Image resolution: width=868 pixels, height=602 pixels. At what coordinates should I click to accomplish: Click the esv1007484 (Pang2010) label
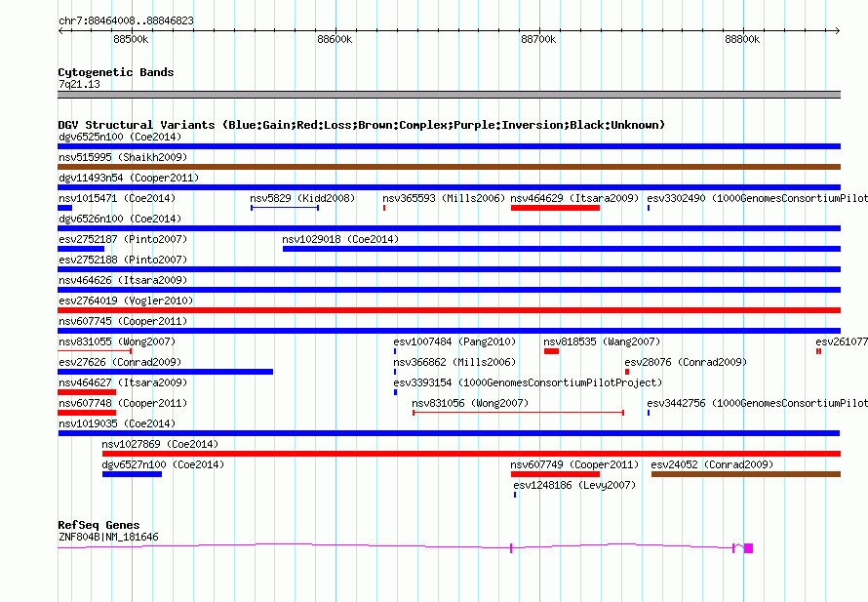[454, 341]
